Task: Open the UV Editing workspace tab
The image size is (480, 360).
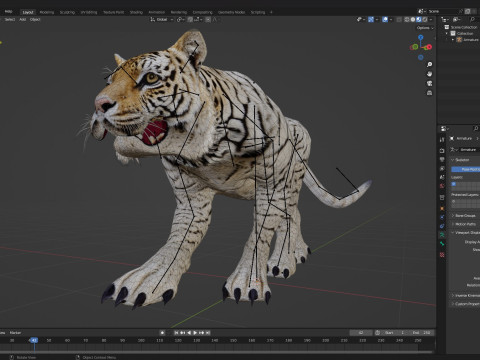Action: [89, 12]
